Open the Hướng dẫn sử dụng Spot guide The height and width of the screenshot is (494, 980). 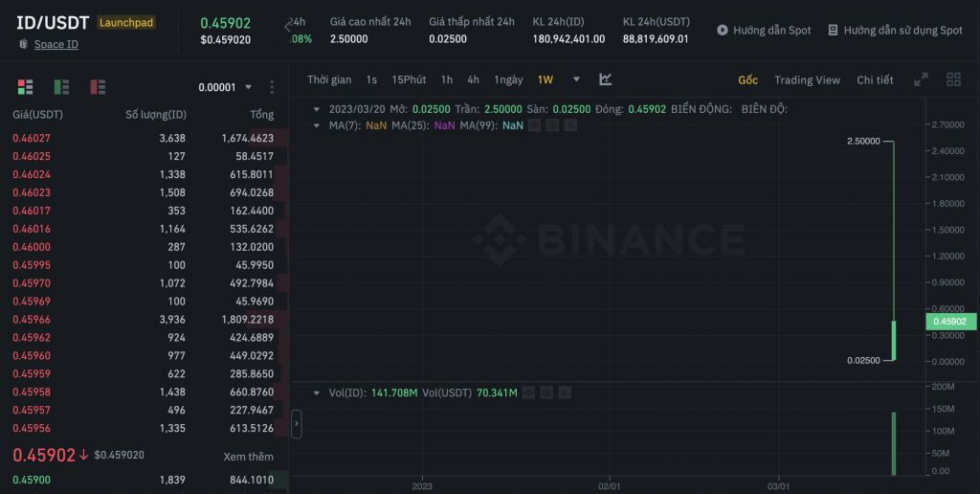(903, 30)
